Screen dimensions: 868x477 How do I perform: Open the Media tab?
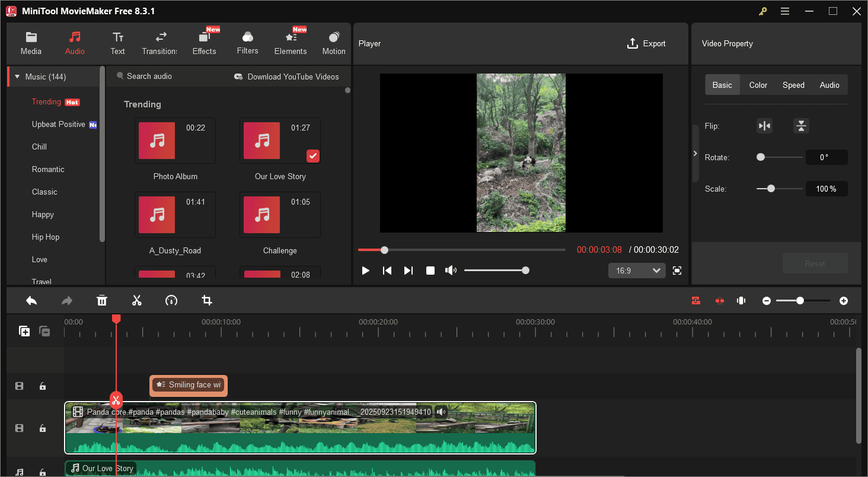tap(31, 43)
